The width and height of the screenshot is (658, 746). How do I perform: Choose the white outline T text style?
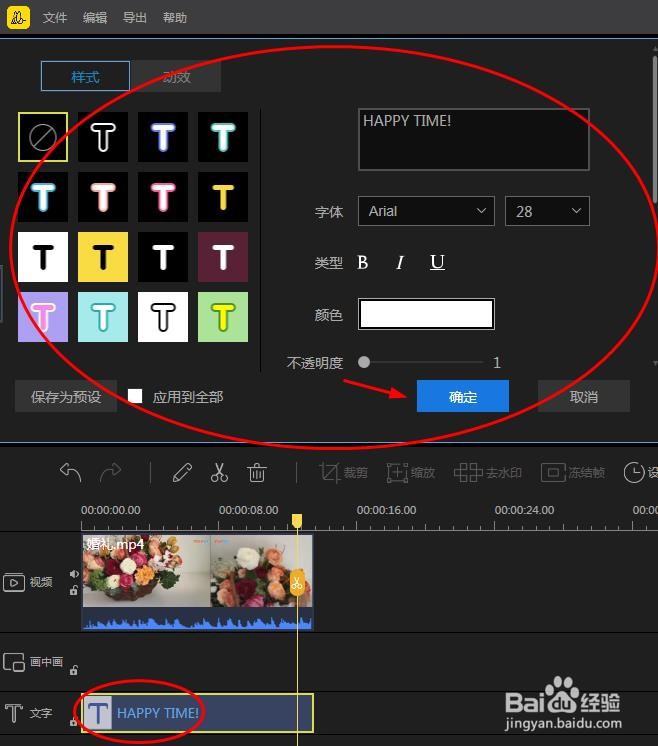(103, 137)
